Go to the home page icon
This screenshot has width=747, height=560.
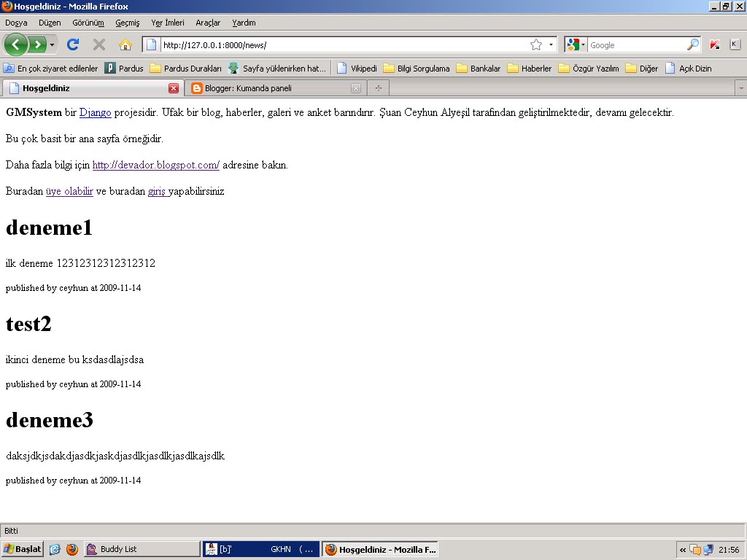click(125, 44)
